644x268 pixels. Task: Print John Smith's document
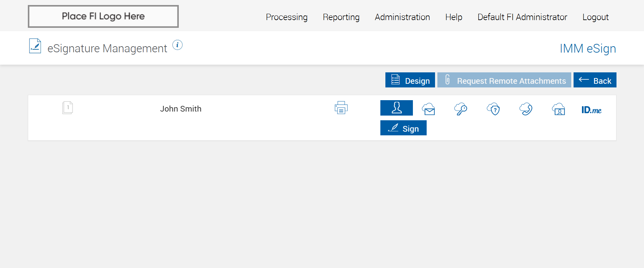[341, 108]
